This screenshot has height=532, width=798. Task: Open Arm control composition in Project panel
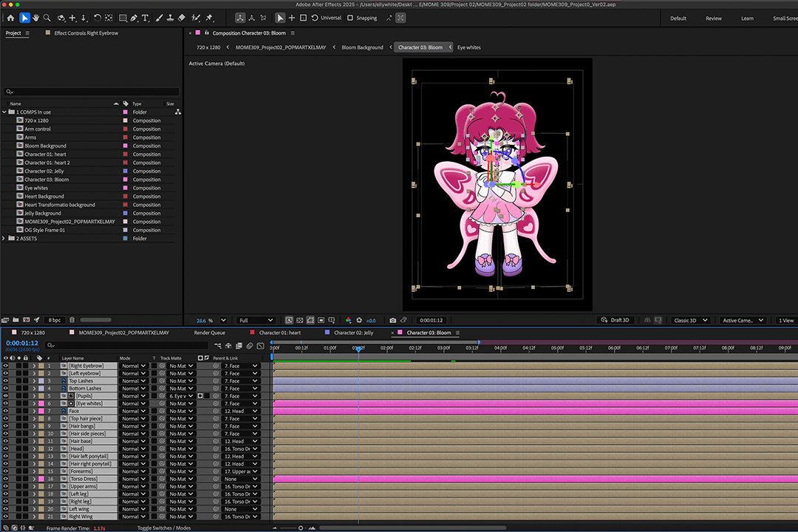pos(38,129)
